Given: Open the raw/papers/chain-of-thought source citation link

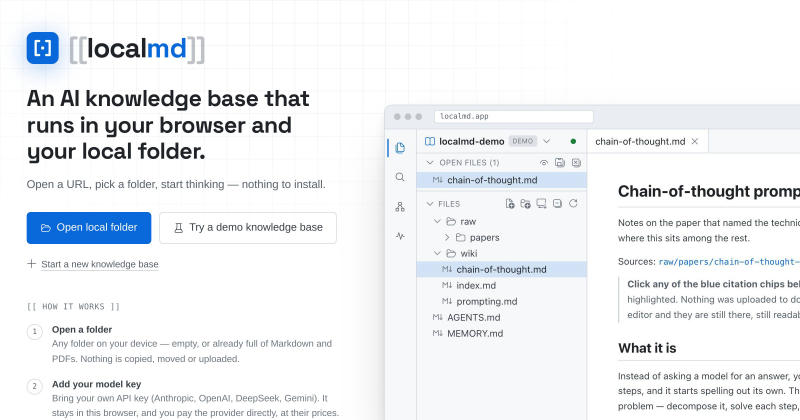Looking at the screenshot, I should tap(729, 262).
